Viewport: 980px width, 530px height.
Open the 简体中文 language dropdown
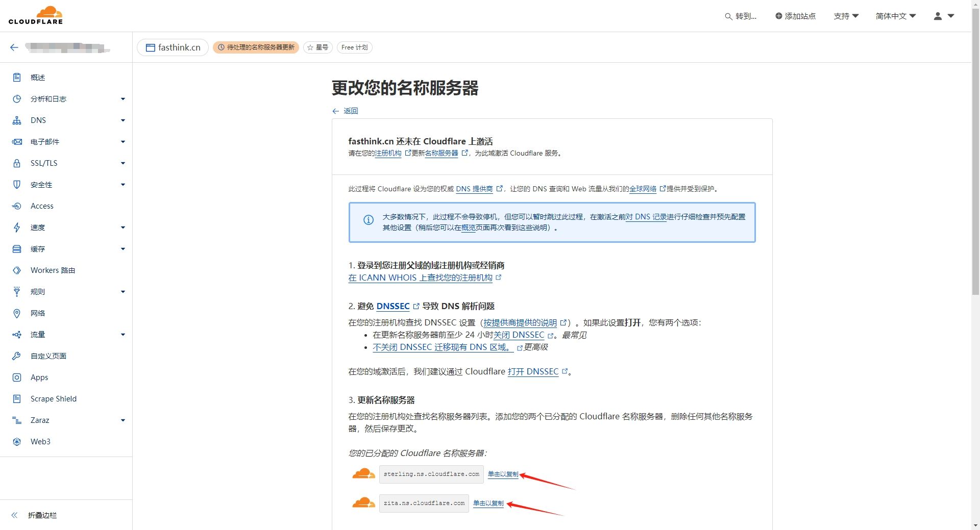(x=896, y=16)
